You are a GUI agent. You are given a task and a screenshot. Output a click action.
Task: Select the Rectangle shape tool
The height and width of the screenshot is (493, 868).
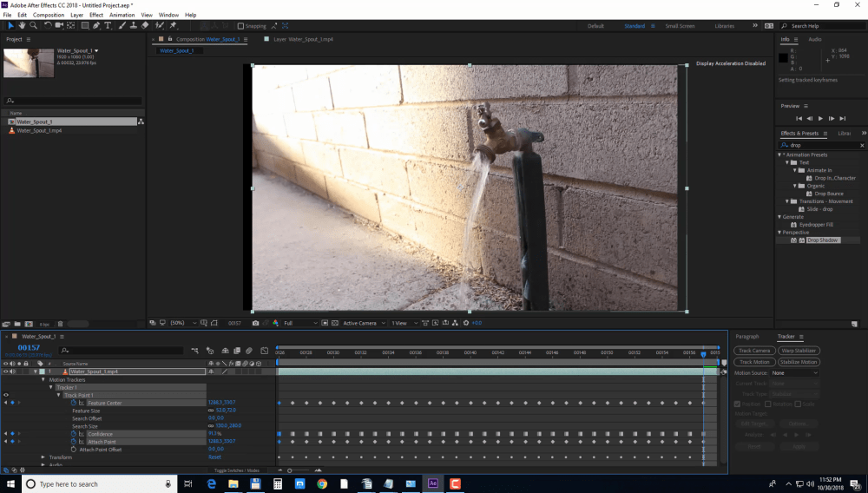click(x=85, y=25)
